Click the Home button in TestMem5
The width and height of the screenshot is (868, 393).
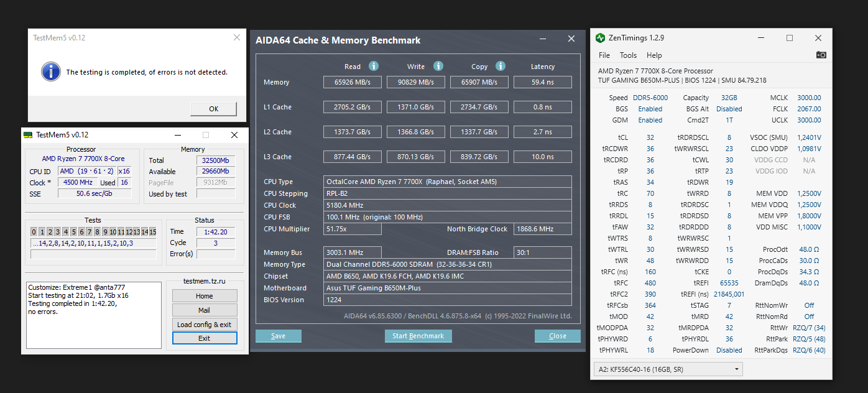tap(205, 296)
